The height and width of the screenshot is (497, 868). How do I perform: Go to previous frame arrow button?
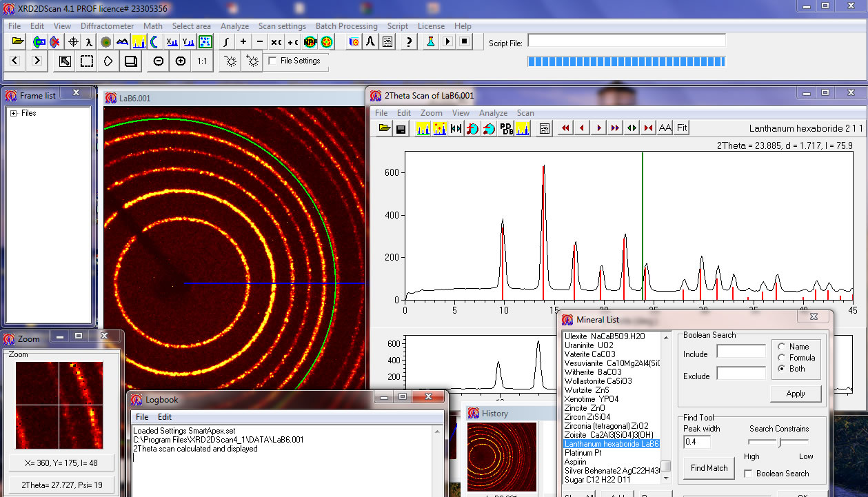click(15, 61)
